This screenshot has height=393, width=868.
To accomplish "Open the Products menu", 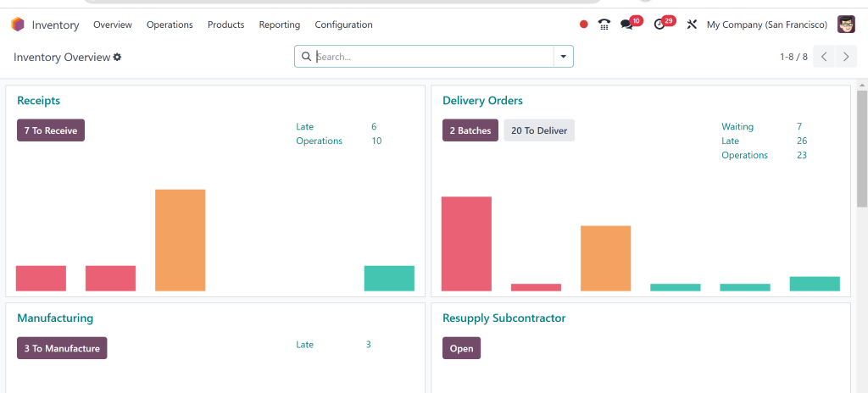I will 225,25.
